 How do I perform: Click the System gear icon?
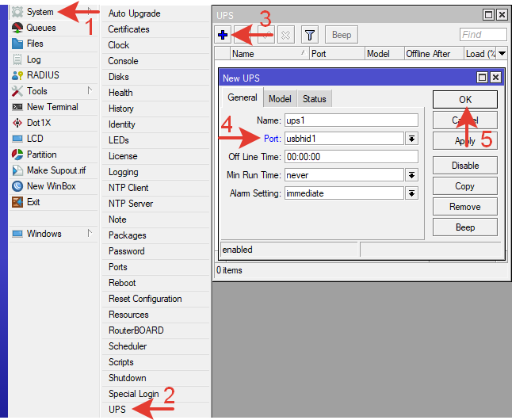click(x=17, y=12)
